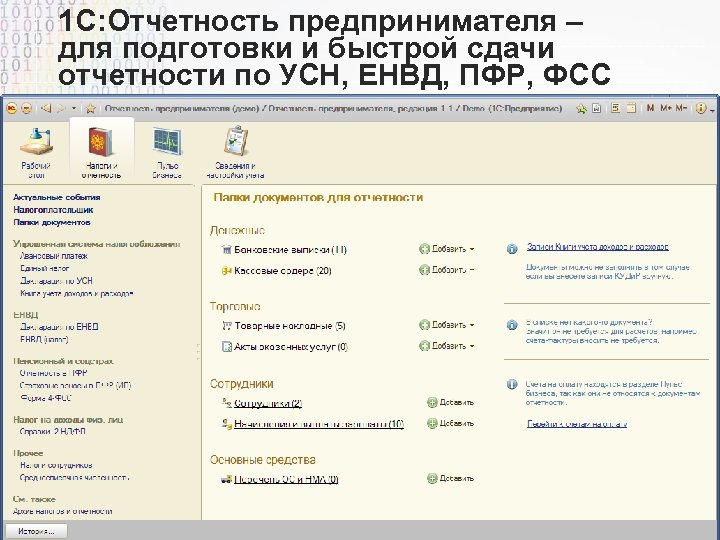Open Единый налог under УСН
This screenshot has width=720, height=540.
[x=45, y=268]
